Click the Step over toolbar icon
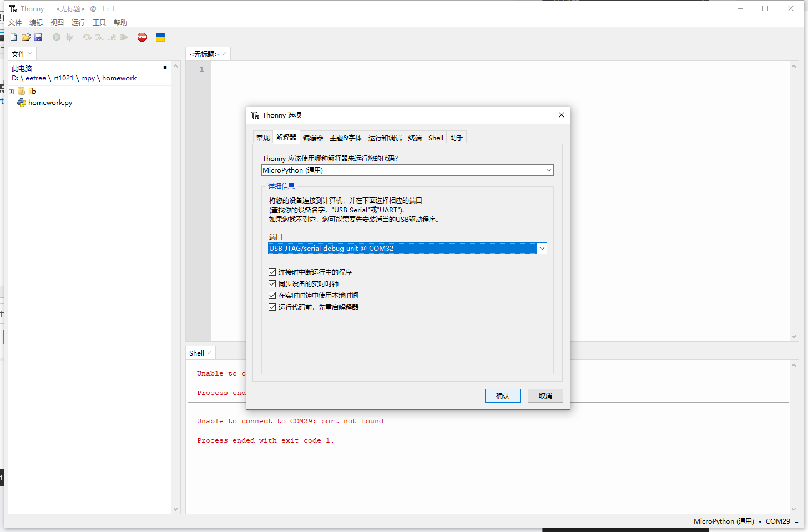 coord(87,37)
